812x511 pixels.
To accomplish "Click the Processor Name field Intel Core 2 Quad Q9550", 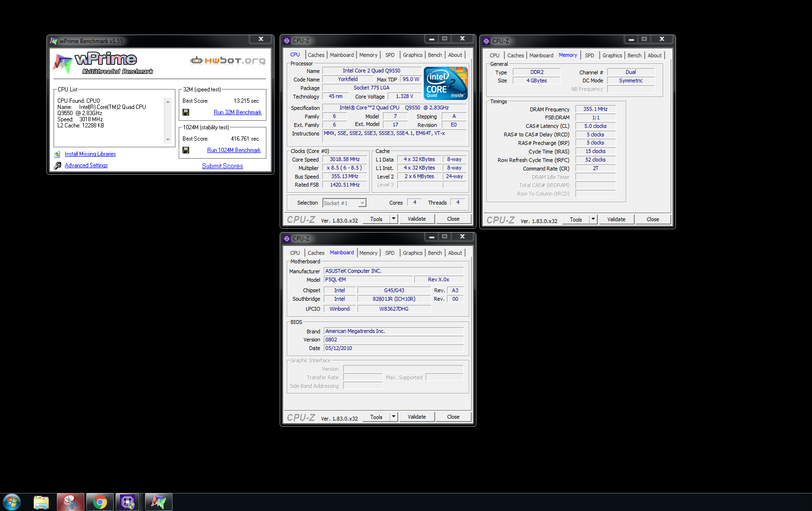I will point(371,71).
